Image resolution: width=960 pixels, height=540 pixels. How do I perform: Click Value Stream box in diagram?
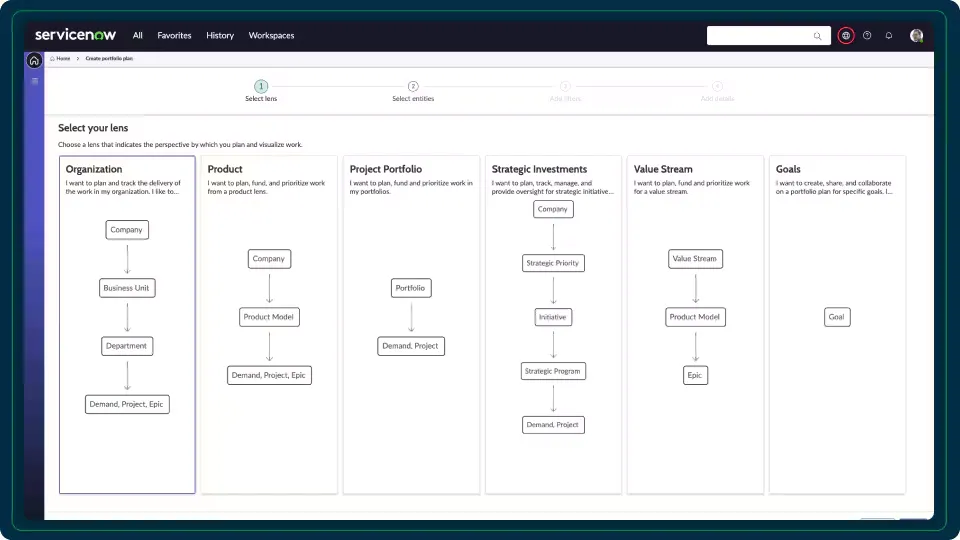(695, 258)
